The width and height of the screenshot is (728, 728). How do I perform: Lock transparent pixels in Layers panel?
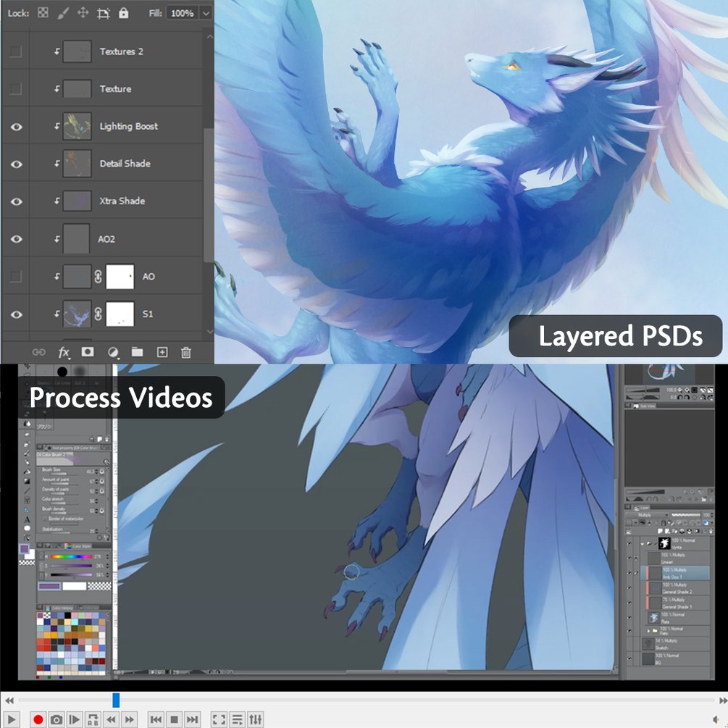[43, 12]
